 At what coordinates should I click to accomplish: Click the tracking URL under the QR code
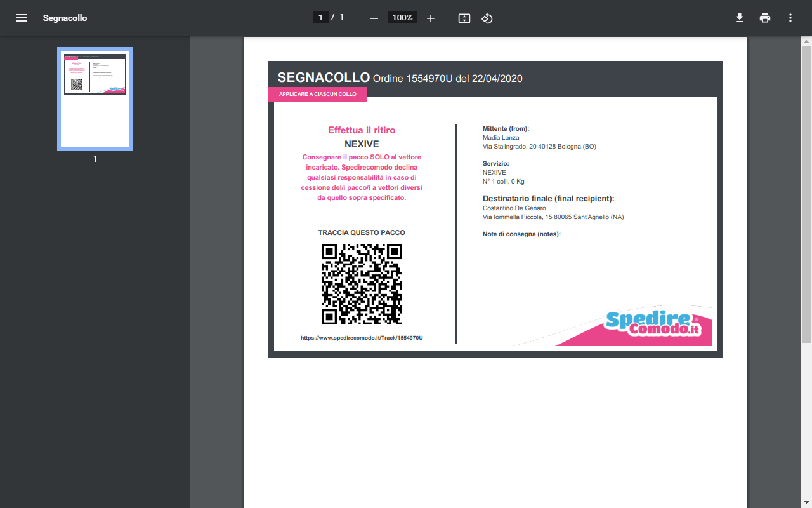coord(362,338)
